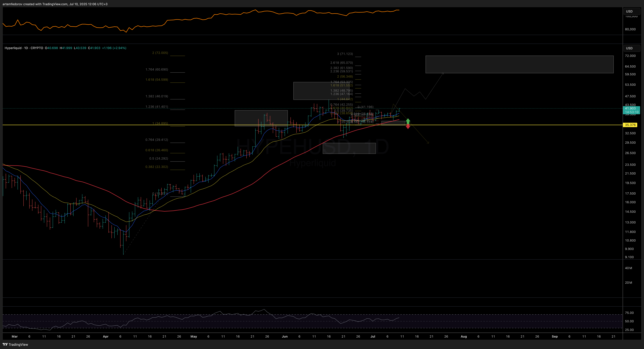Click the 19.500 price axis label
This screenshot has height=349, width=644.
(x=630, y=183)
